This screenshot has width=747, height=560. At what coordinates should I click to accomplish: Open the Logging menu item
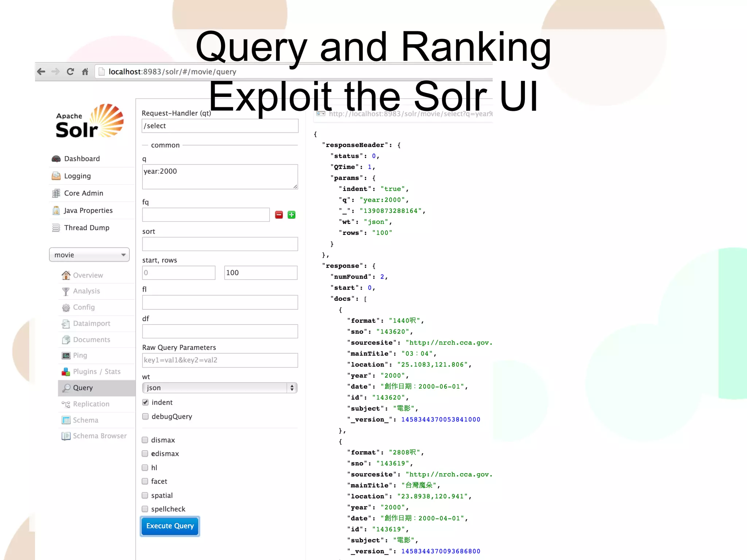77,176
